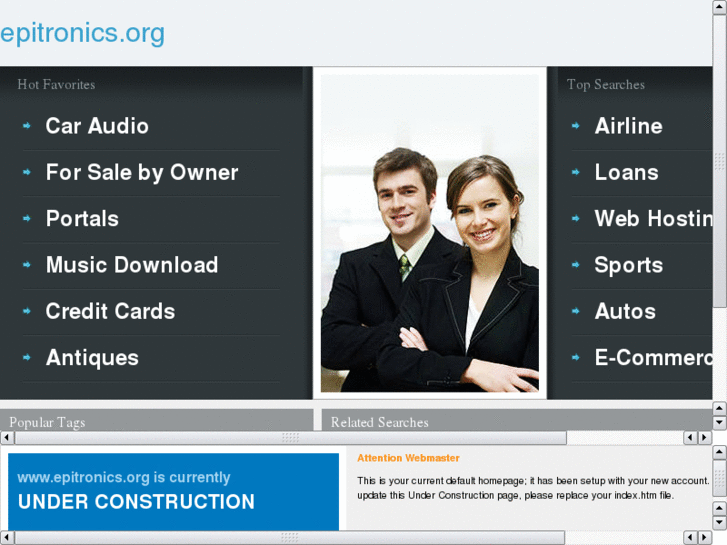Open the Portals link
727x545 pixels.
click(82, 218)
